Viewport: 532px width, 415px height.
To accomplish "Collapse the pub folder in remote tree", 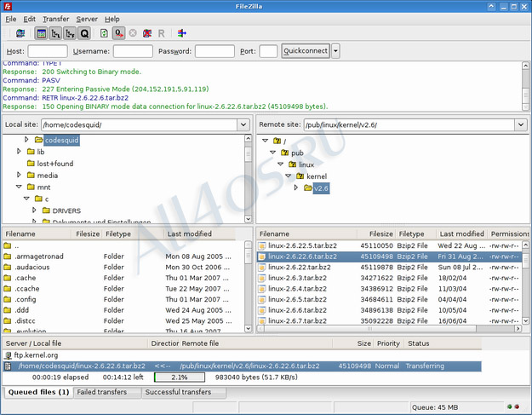I will tap(272, 153).
